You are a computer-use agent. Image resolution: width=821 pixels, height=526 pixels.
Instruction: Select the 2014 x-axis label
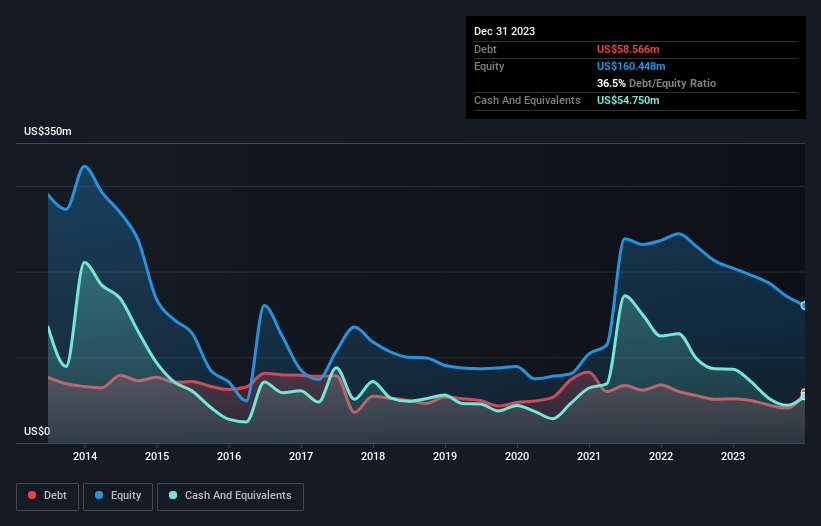(x=85, y=456)
